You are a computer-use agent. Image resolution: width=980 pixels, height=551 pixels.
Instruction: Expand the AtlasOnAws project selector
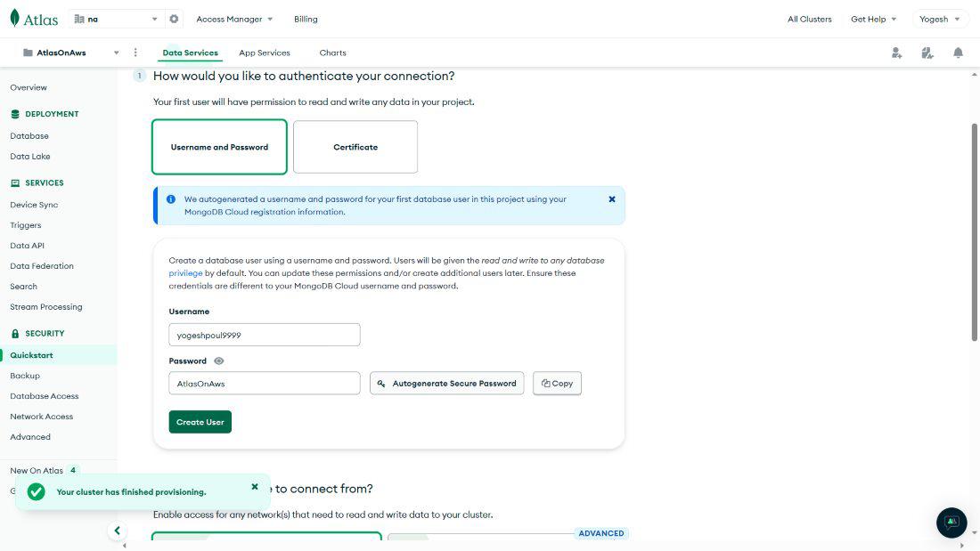[71, 53]
